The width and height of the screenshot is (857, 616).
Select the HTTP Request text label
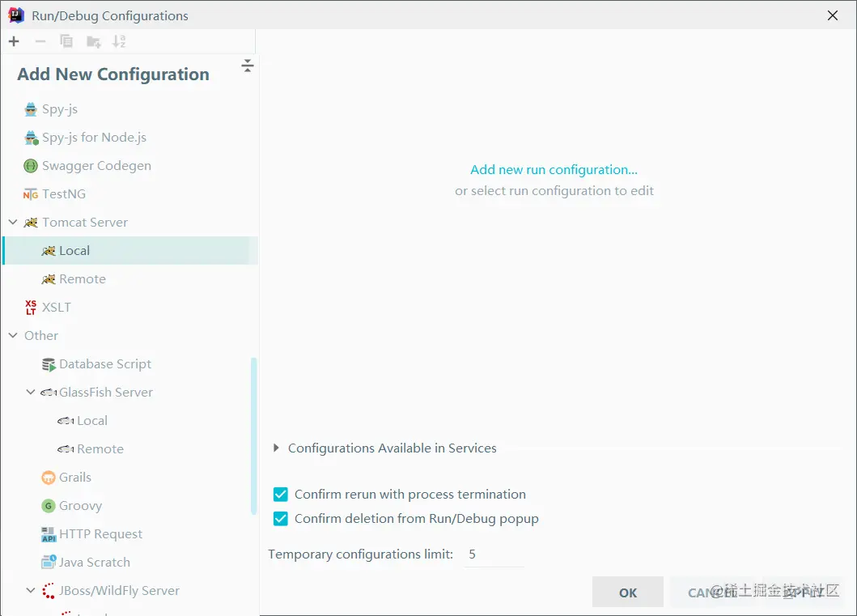click(100, 534)
